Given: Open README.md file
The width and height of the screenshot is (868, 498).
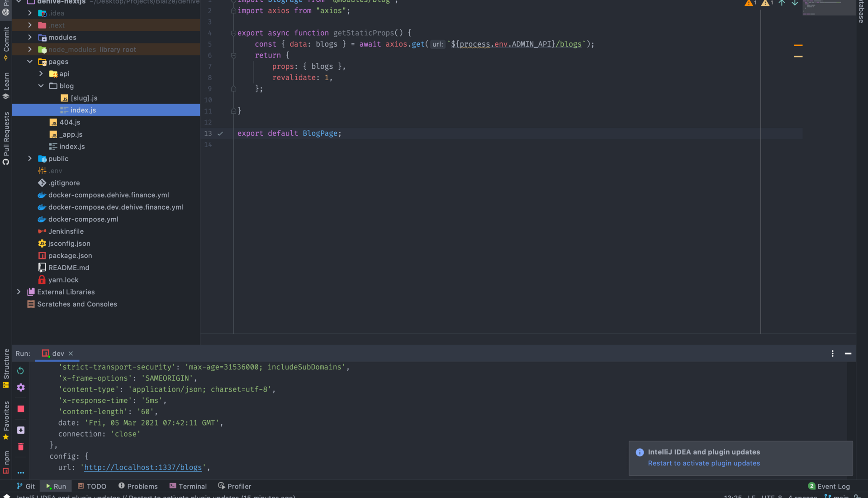Looking at the screenshot, I should (69, 268).
